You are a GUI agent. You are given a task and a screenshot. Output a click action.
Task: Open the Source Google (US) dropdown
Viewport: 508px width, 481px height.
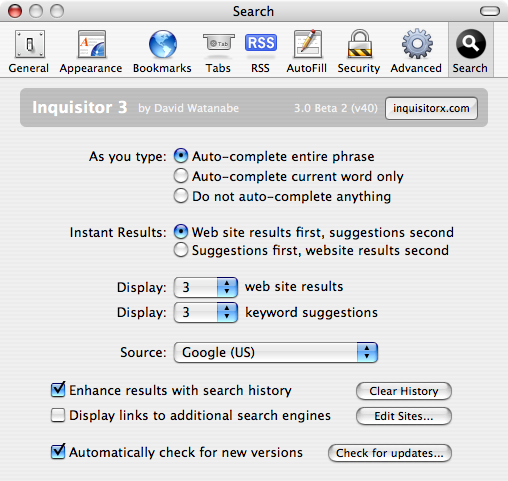coord(276,352)
